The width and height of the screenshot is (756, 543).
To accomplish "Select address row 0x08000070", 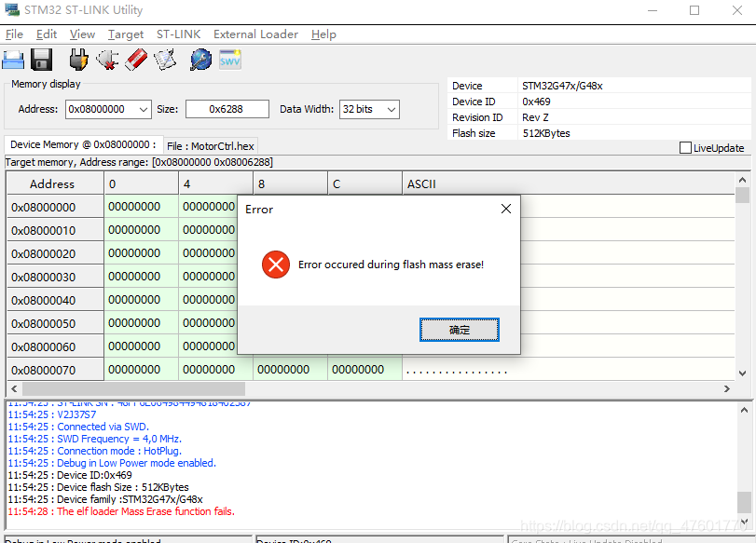I will (x=55, y=370).
